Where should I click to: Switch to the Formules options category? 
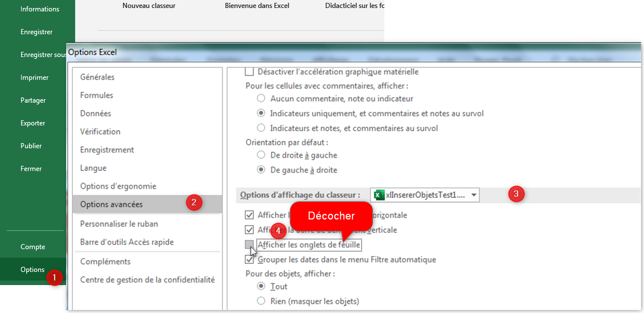[x=97, y=95]
